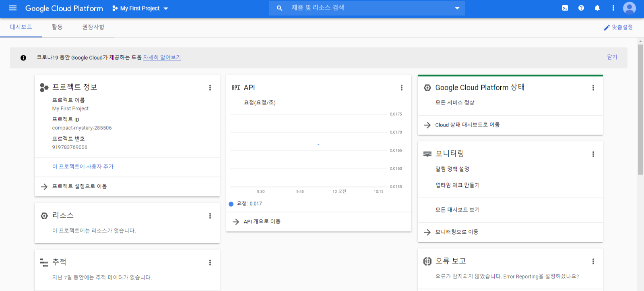Click the 요청(요청/초) chart title
This screenshot has height=291, width=644.
260,103
